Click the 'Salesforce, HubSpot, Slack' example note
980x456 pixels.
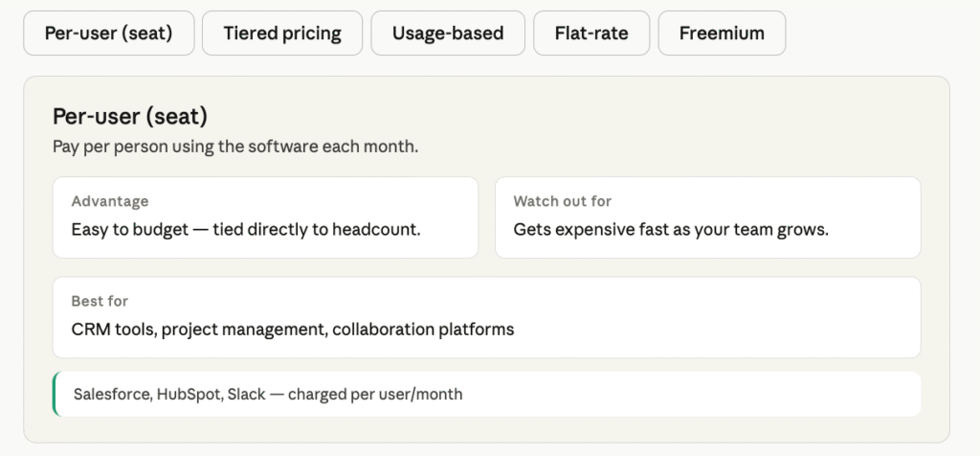[487, 394]
